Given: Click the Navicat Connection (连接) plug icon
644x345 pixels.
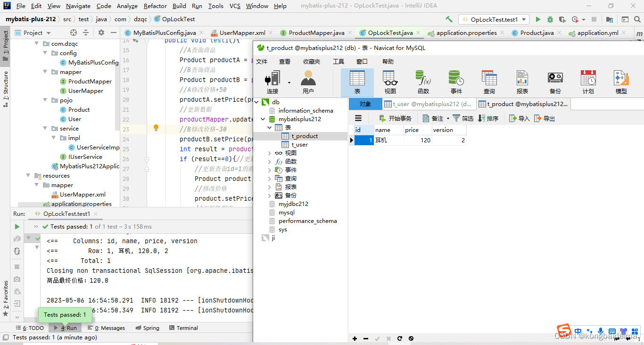Looking at the screenshot, I should click(x=272, y=82).
